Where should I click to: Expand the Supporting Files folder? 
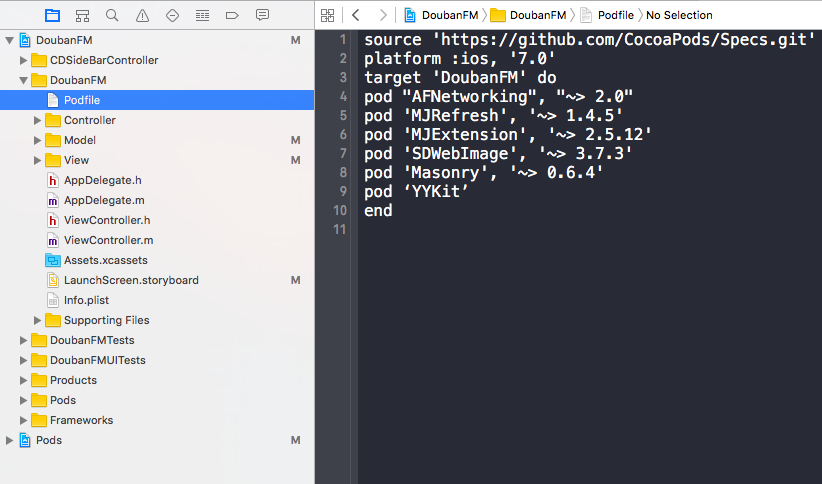(37, 320)
